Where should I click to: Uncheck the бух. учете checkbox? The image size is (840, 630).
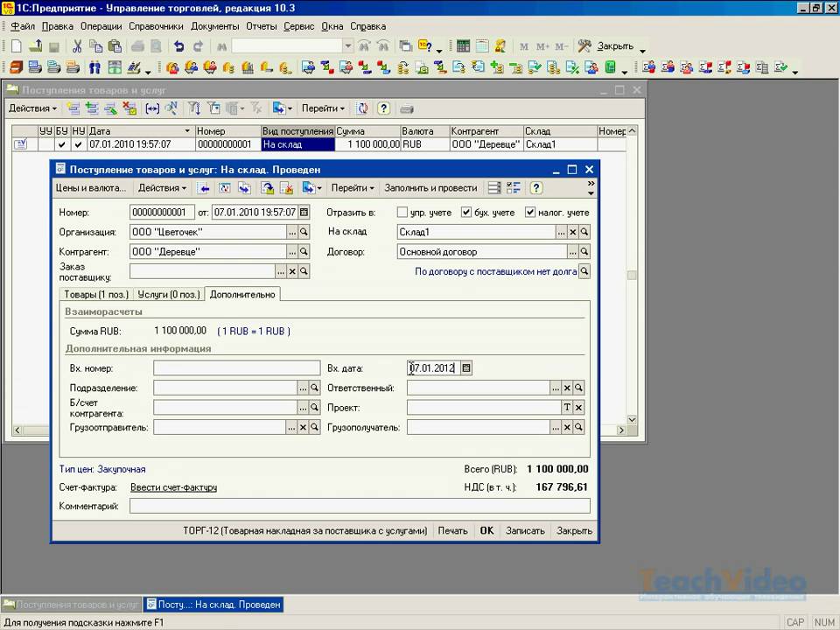click(466, 213)
